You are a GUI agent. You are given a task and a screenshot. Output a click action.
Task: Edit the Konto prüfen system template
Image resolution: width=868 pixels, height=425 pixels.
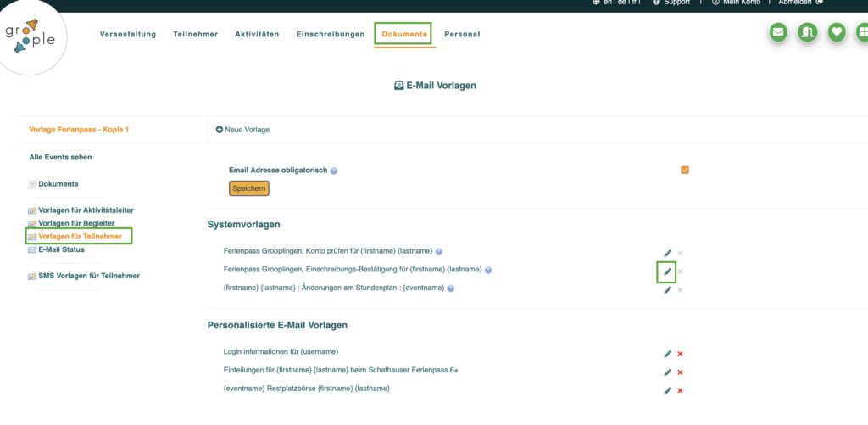(x=667, y=253)
